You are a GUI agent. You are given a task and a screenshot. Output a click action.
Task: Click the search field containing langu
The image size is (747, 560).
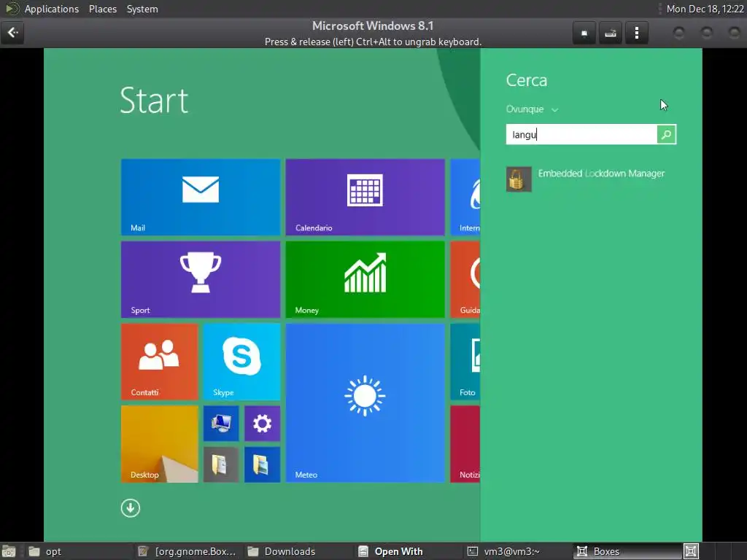(x=581, y=134)
